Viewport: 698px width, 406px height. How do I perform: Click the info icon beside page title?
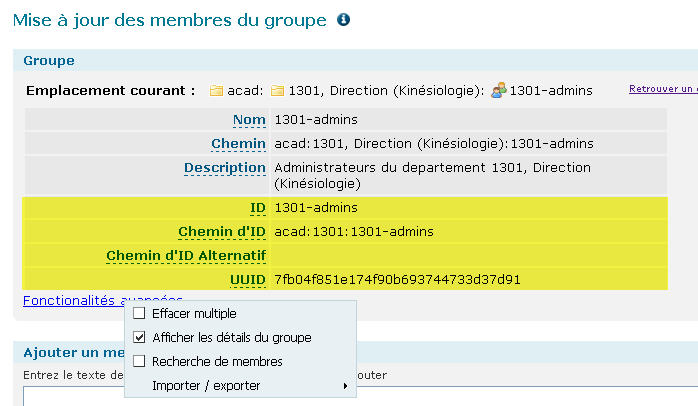click(343, 20)
